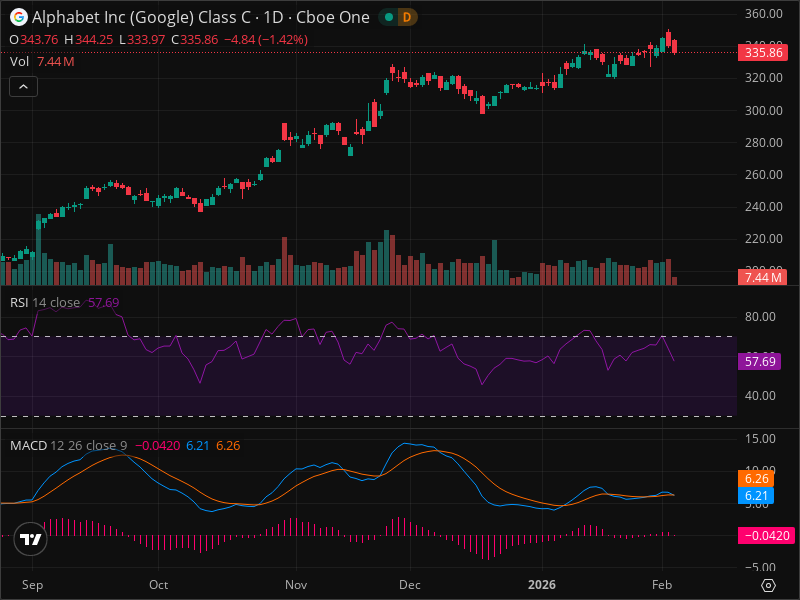Screen dimensions: 800x600
Task: Click the red 335.86 last price label
Action: [763, 53]
